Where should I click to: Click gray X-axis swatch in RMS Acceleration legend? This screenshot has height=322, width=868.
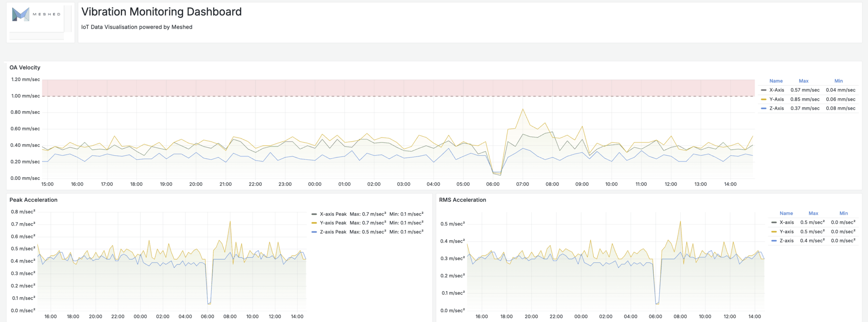click(774, 222)
